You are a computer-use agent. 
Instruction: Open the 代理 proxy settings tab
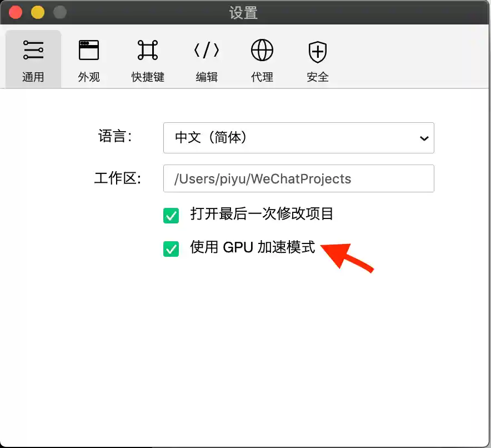click(x=262, y=59)
